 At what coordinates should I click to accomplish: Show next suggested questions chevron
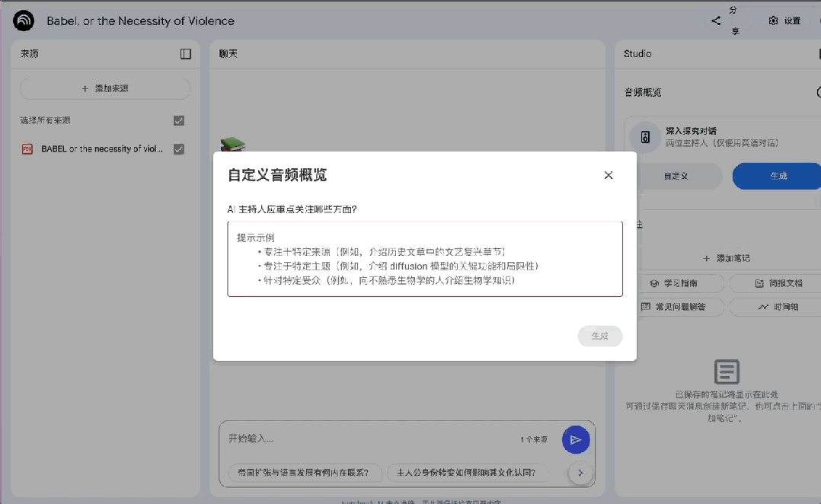580,473
